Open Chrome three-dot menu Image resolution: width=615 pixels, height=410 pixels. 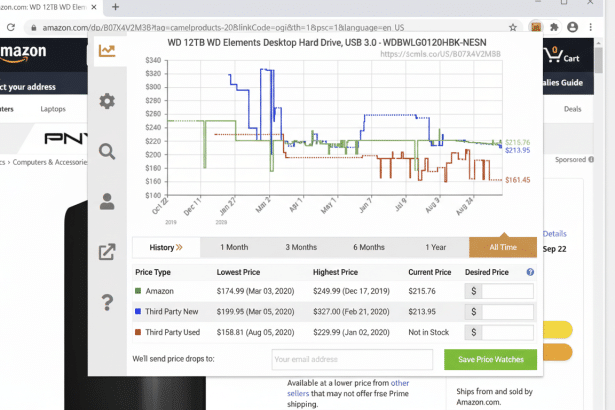coord(590,27)
